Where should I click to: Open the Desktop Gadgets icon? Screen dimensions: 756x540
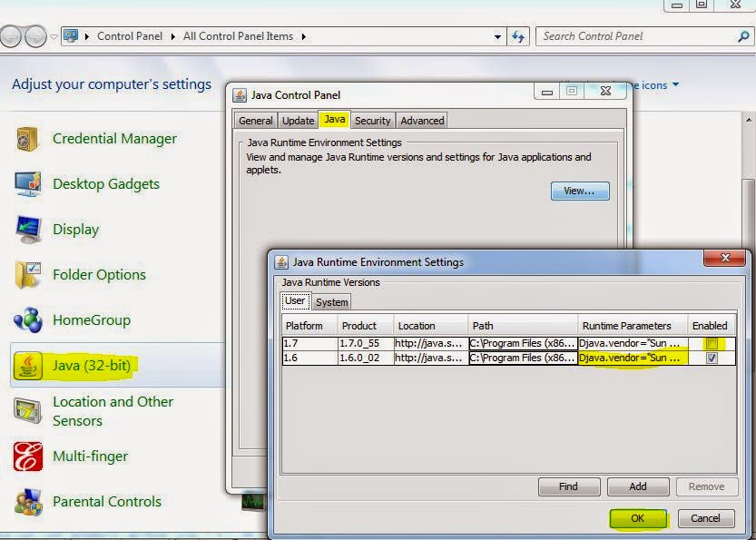(28, 184)
